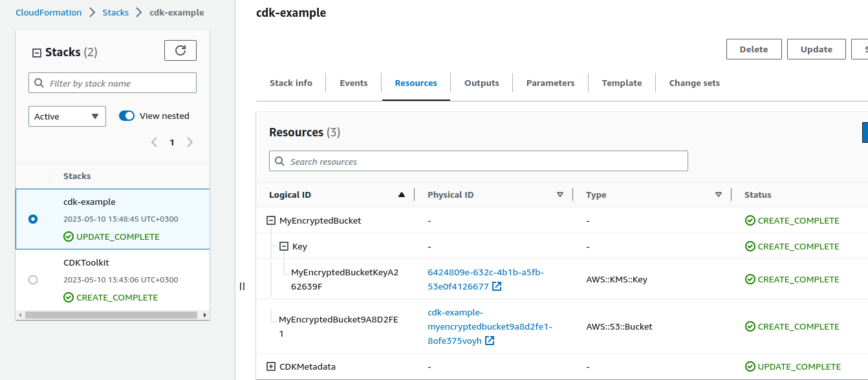Click the Type column header text
The width and height of the screenshot is (868, 380).
pyautogui.click(x=596, y=195)
